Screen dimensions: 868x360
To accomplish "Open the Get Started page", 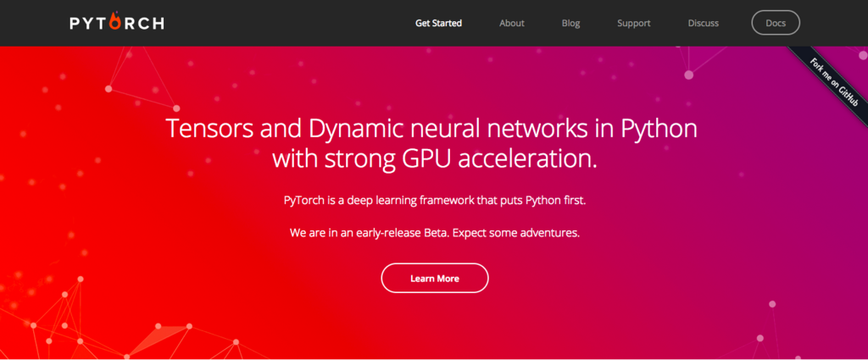I will 438,23.
